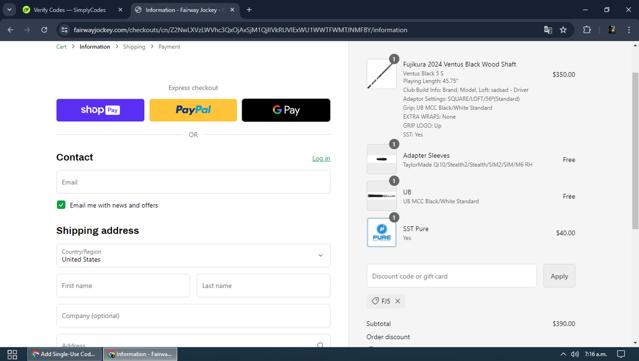This screenshot has width=639, height=361.
Task: Switch to Add Single-Use Code taskbar window
Action: pyautogui.click(x=64, y=354)
